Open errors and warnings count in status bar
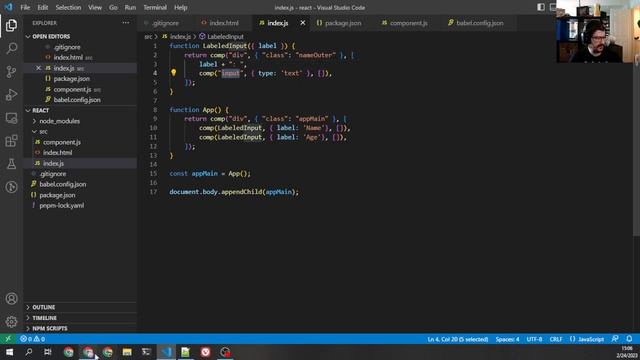The height and width of the screenshot is (360, 640). pos(33,339)
